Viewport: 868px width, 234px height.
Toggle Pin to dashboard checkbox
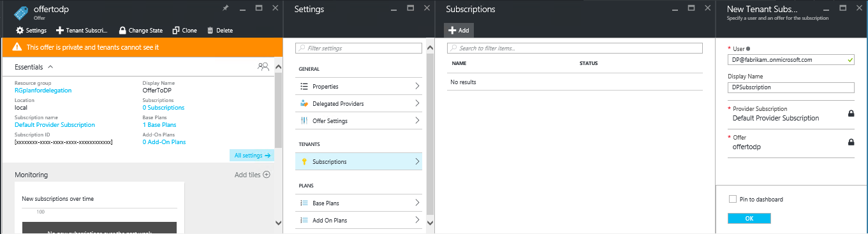click(x=733, y=199)
